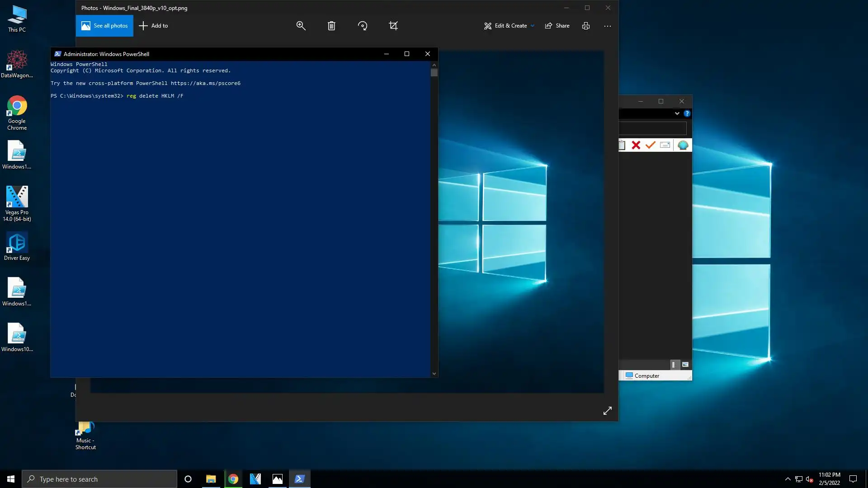Expand the ribbon chevron beside help
This screenshot has height=488, width=868.
[x=677, y=113]
